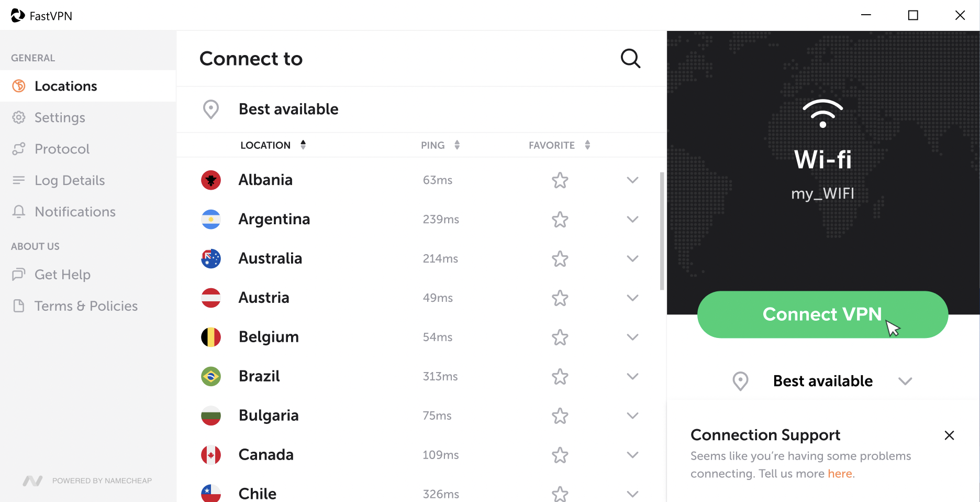Click the Brazil flag icon

[x=211, y=376]
